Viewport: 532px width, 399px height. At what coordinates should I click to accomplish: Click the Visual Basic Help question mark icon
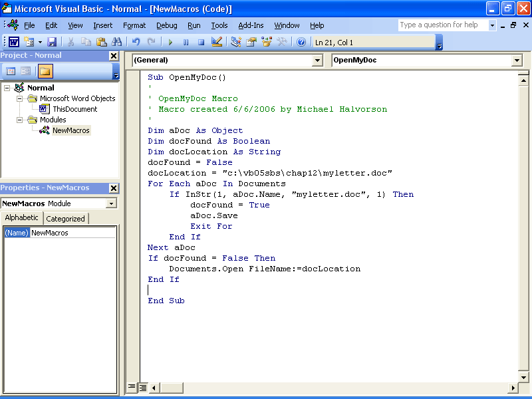(x=301, y=42)
